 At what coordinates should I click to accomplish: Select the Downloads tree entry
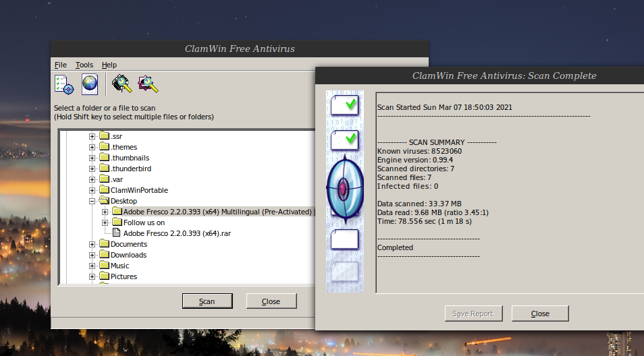128,255
